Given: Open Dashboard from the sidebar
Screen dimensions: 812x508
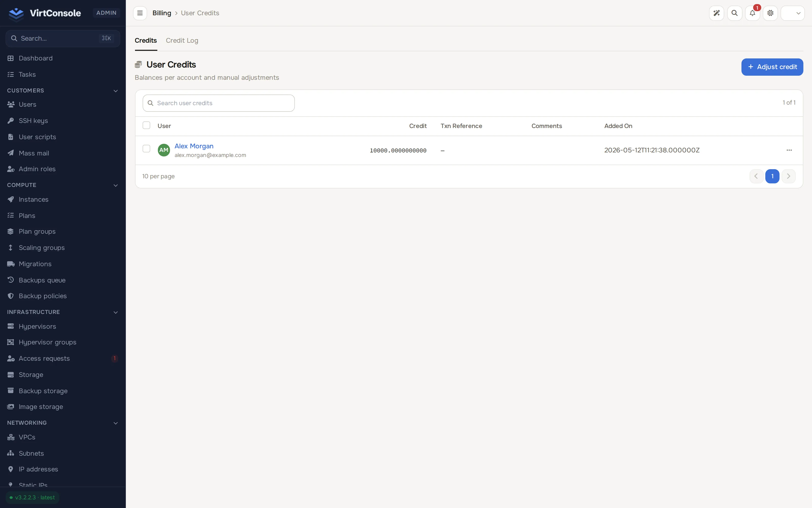Looking at the screenshot, I should pos(63,58).
